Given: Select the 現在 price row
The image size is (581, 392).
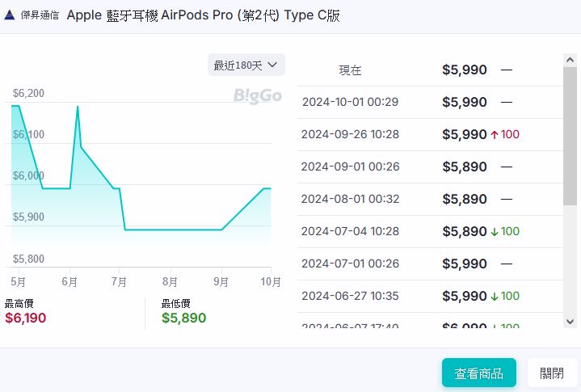Looking at the screenshot, I should point(428,70).
